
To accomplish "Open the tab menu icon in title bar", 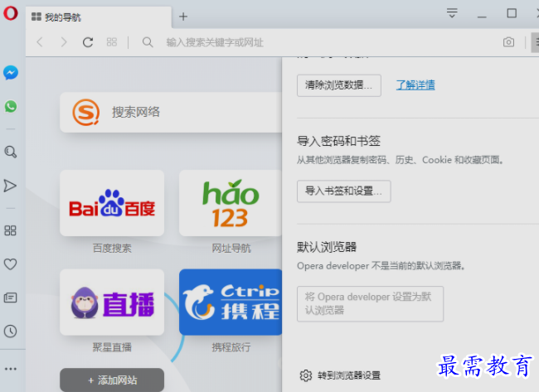I will click(x=452, y=13).
